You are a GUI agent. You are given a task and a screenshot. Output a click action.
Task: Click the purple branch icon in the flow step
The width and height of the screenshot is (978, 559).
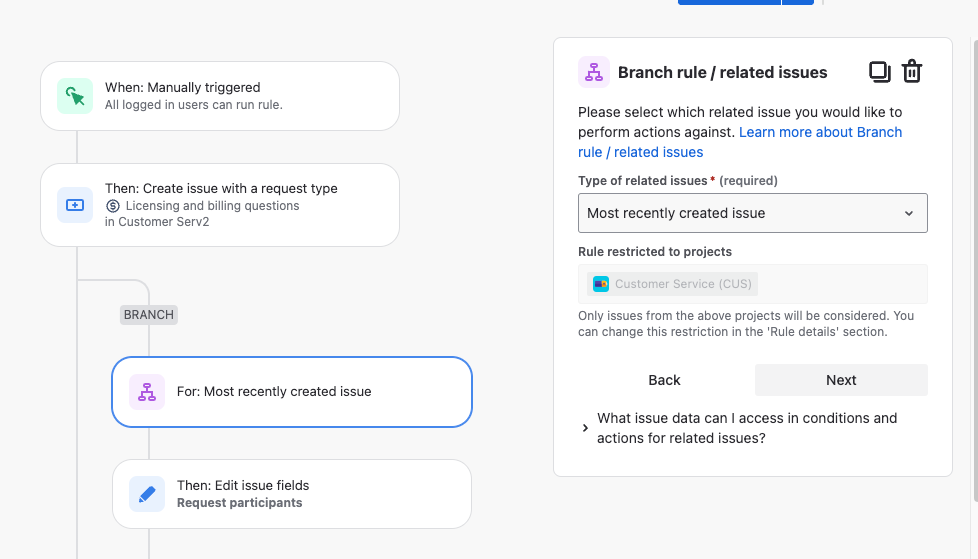coord(147,392)
